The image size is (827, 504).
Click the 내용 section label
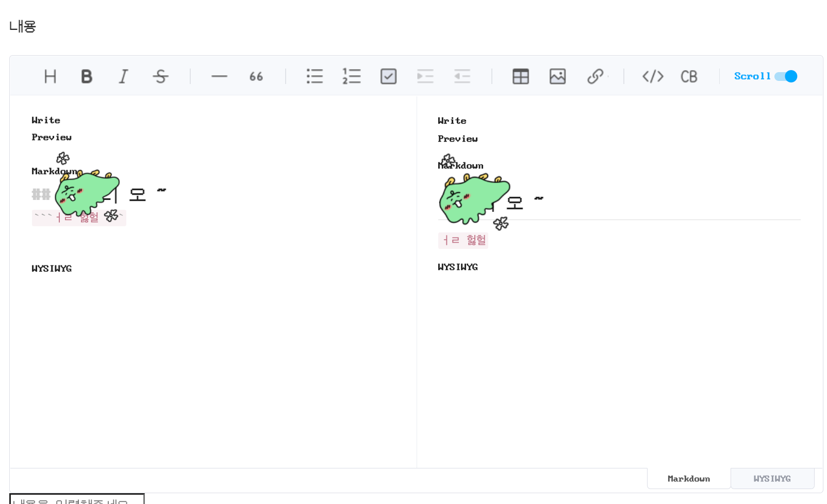click(x=23, y=26)
